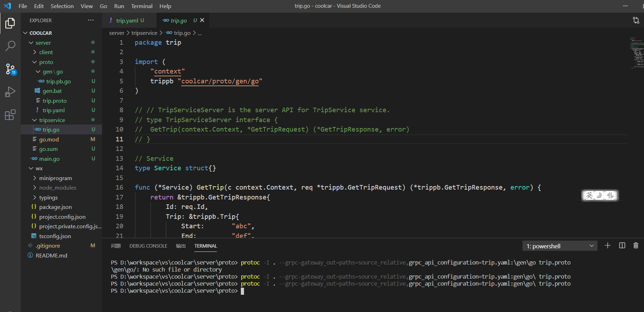Collapse the tripservice folder

[x=35, y=120]
